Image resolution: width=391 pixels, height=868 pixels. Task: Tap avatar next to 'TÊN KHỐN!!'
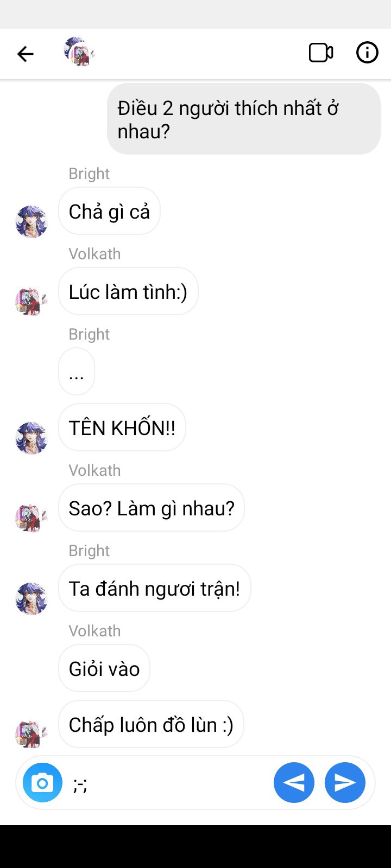coord(31,438)
